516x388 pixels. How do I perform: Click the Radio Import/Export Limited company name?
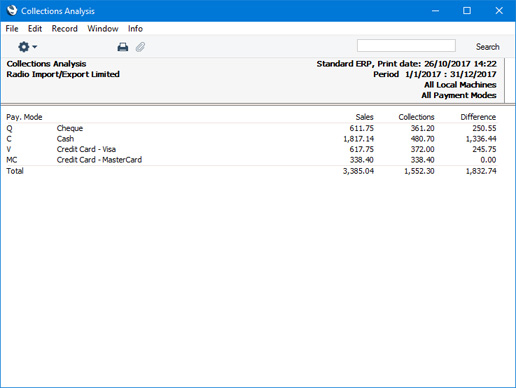click(63, 74)
